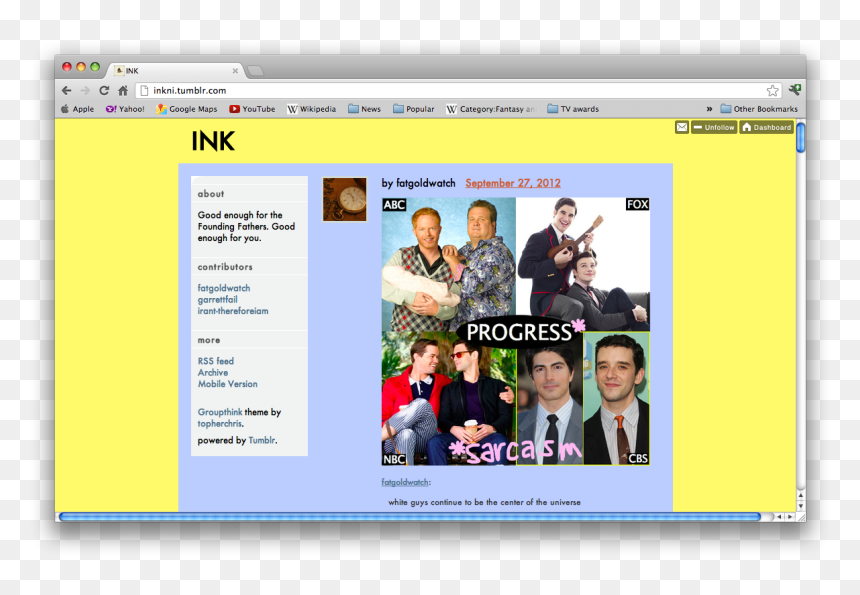Expand the Popular bookmarks folder
Viewport: 860px width, 595px height.
click(x=414, y=109)
